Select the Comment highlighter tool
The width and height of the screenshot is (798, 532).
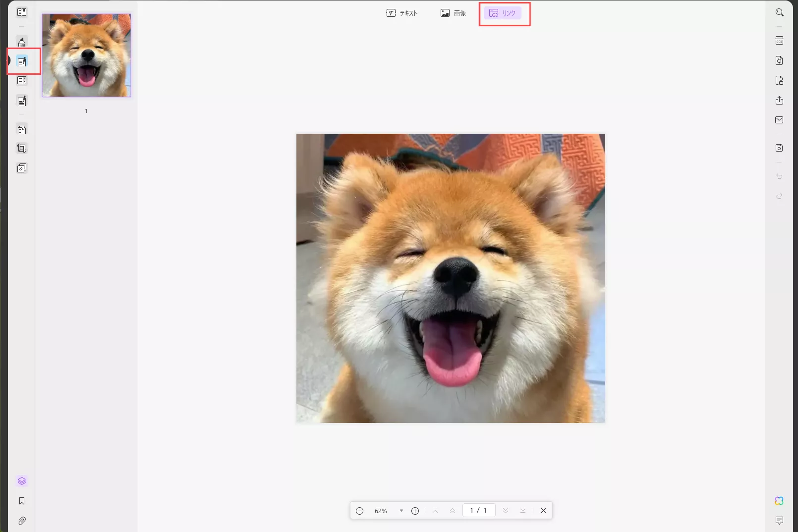point(22,42)
